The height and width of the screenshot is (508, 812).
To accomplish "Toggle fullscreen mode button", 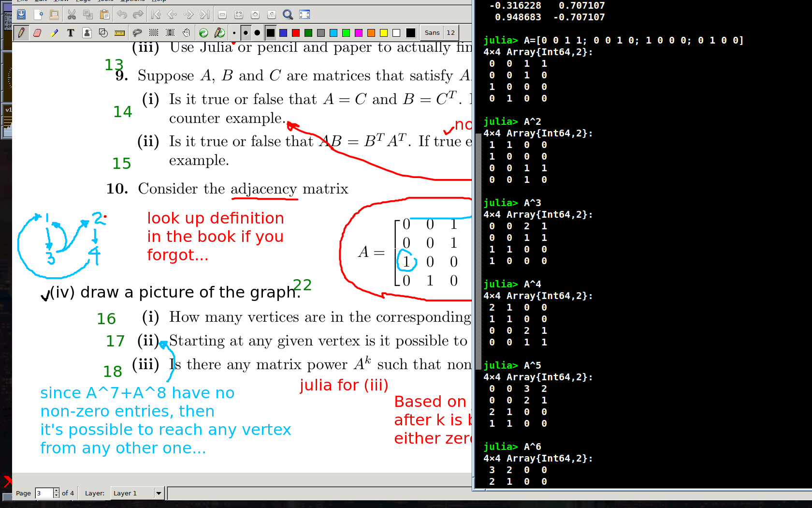I will coord(304,15).
